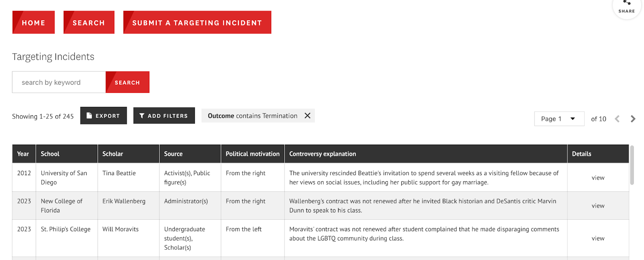Click the table's vertical scrollbar

pyautogui.click(x=632, y=165)
